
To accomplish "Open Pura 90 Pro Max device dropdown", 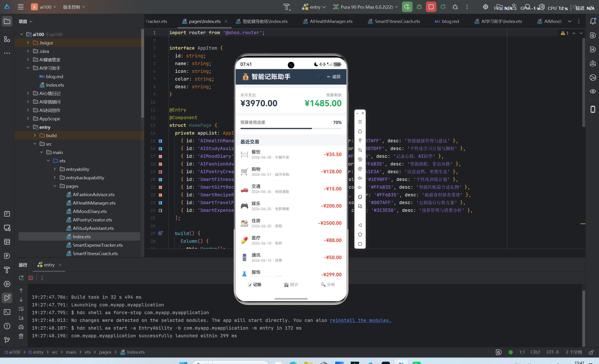I will pos(365,7).
